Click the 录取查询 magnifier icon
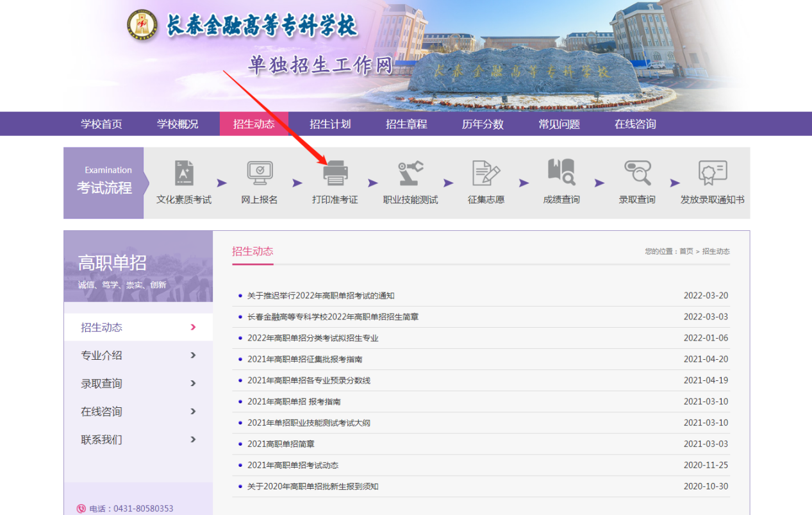 point(637,173)
